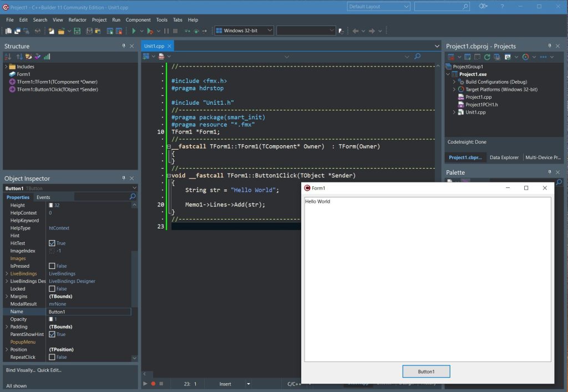
Task: Pin the Object Inspector panel
Action: point(124,178)
